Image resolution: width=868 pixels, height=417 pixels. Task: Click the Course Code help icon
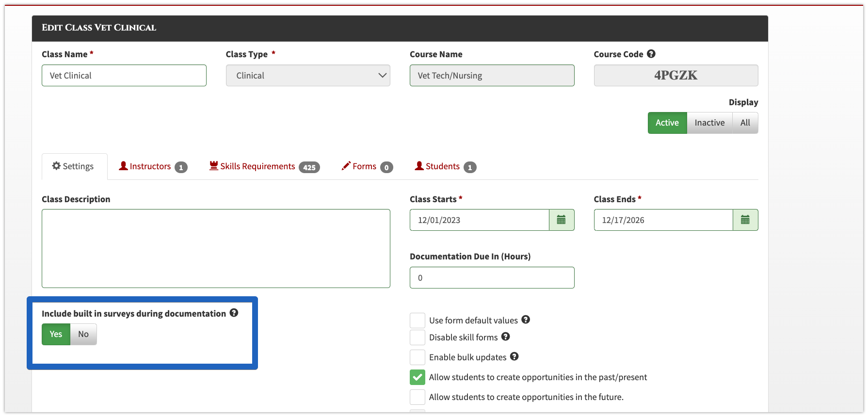pyautogui.click(x=651, y=54)
